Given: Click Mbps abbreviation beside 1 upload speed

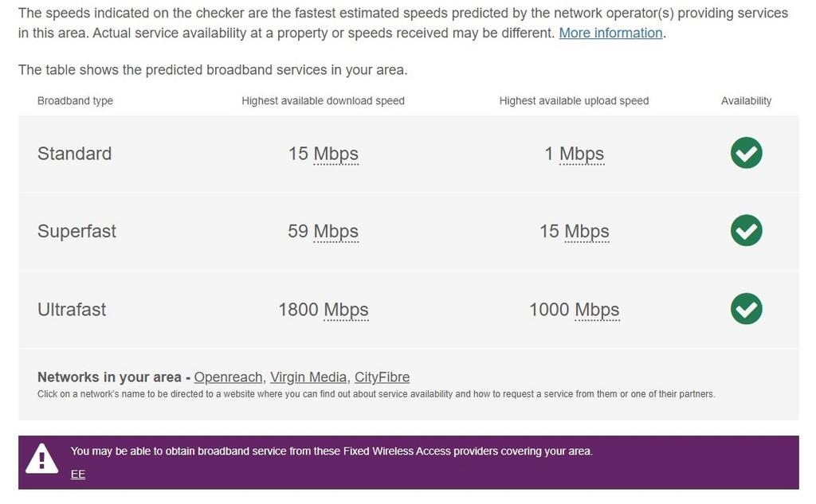Looking at the screenshot, I should tap(581, 154).
